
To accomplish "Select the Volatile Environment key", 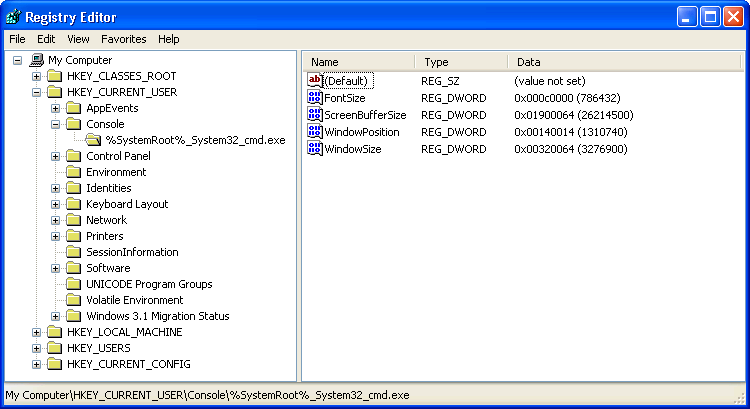I will coord(134,300).
